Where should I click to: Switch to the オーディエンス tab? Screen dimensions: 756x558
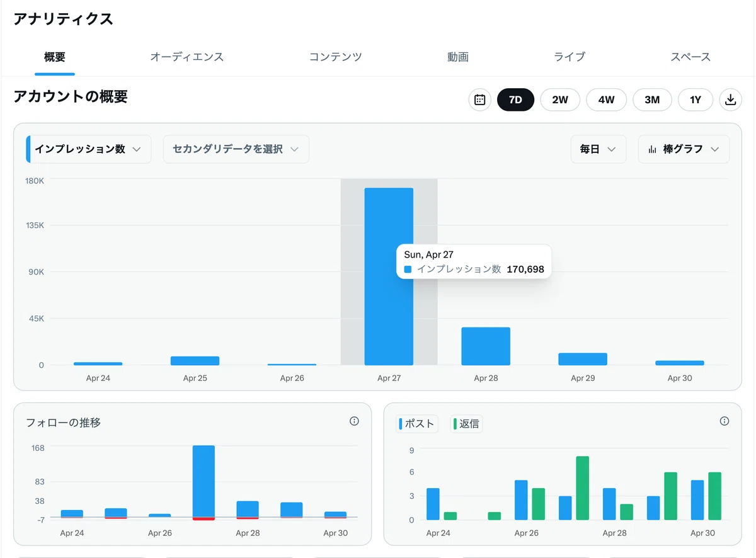tap(186, 57)
